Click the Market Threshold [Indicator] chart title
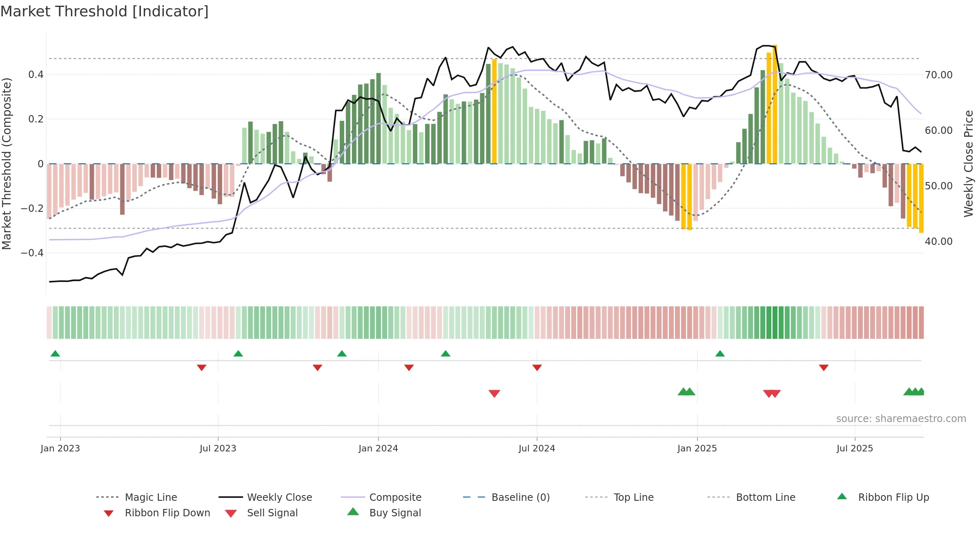 [x=105, y=11]
